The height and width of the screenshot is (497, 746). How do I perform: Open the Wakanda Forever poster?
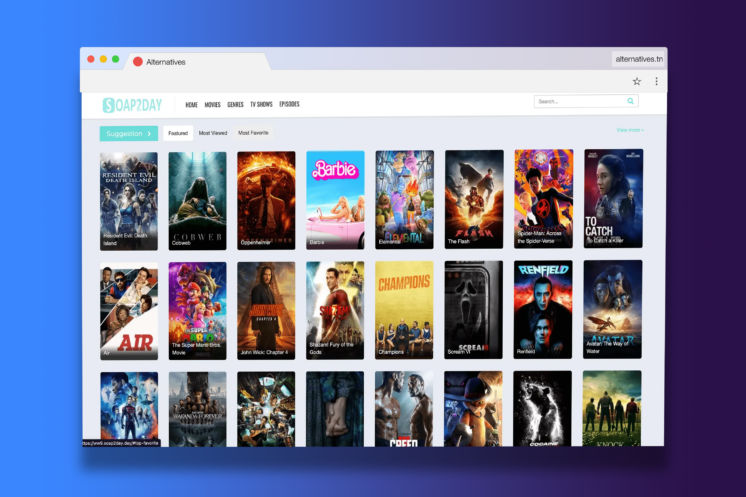click(197, 409)
